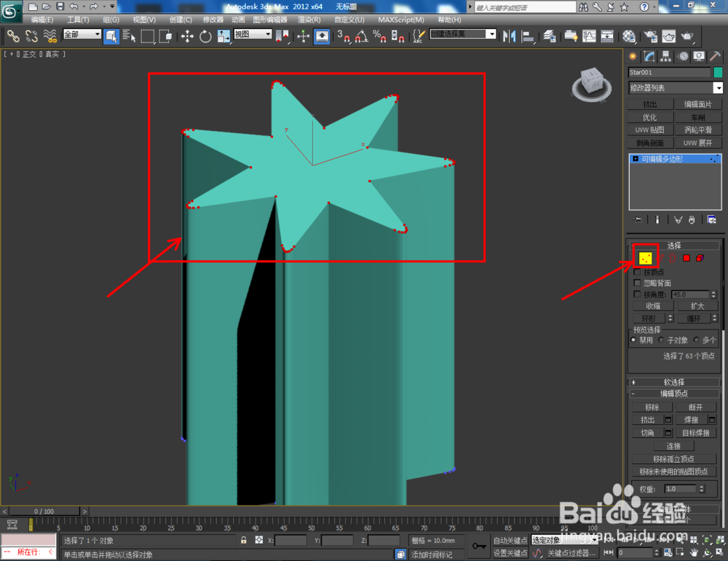Click the Select and Link icon
Screen dimensions: 728x561
pos(13,36)
